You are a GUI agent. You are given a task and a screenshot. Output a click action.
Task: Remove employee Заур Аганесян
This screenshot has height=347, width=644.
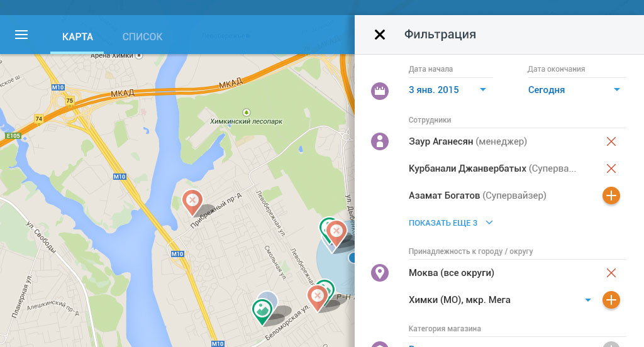pos(611,141)
